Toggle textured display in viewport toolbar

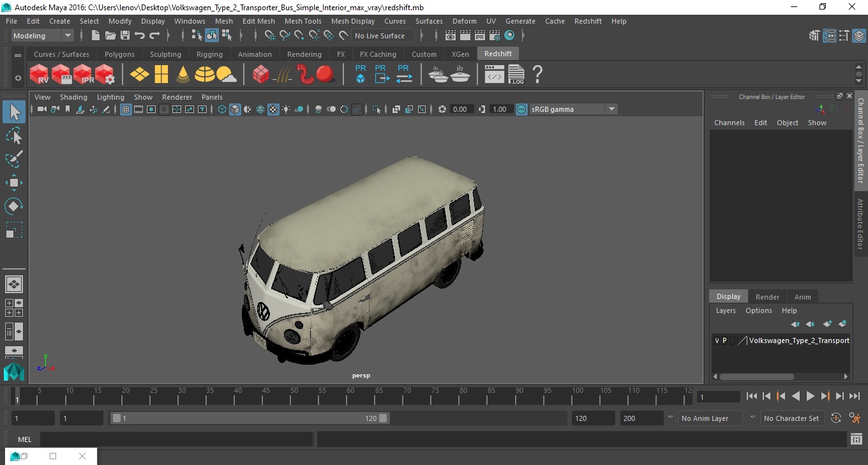(x=273, y=109)
